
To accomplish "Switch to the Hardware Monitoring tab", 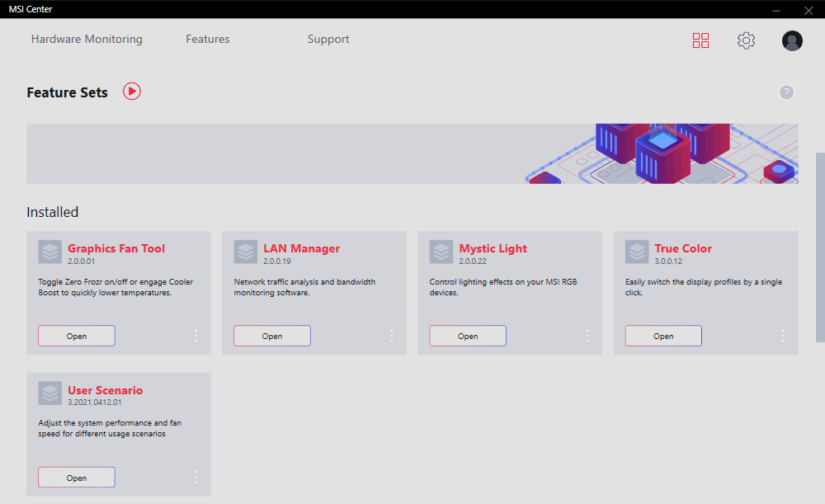I will (x=87, y=39).
